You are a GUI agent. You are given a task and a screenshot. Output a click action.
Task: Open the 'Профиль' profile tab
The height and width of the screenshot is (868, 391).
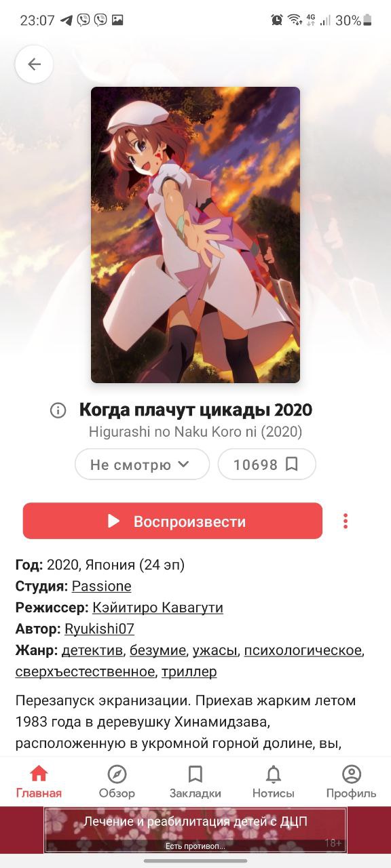click(x=351, y=782)
